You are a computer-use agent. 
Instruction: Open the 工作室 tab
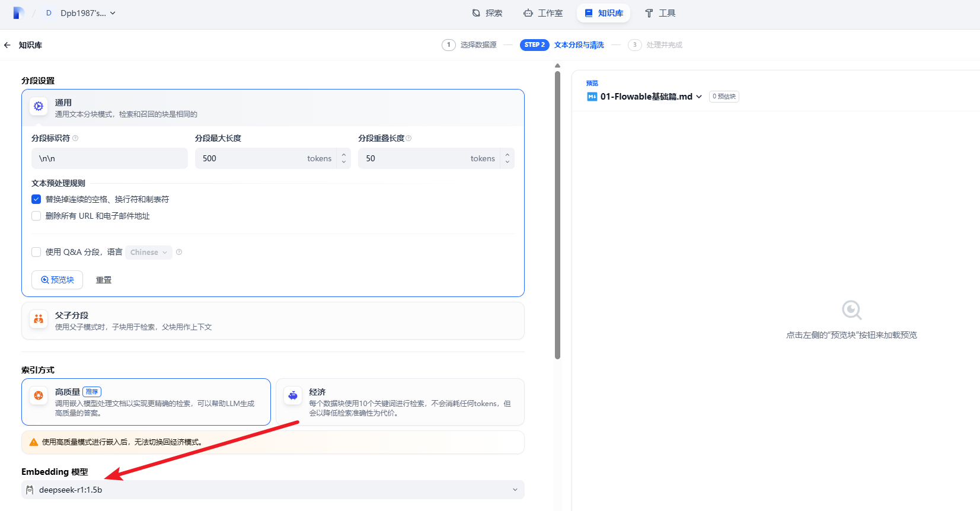pos(543,13)
